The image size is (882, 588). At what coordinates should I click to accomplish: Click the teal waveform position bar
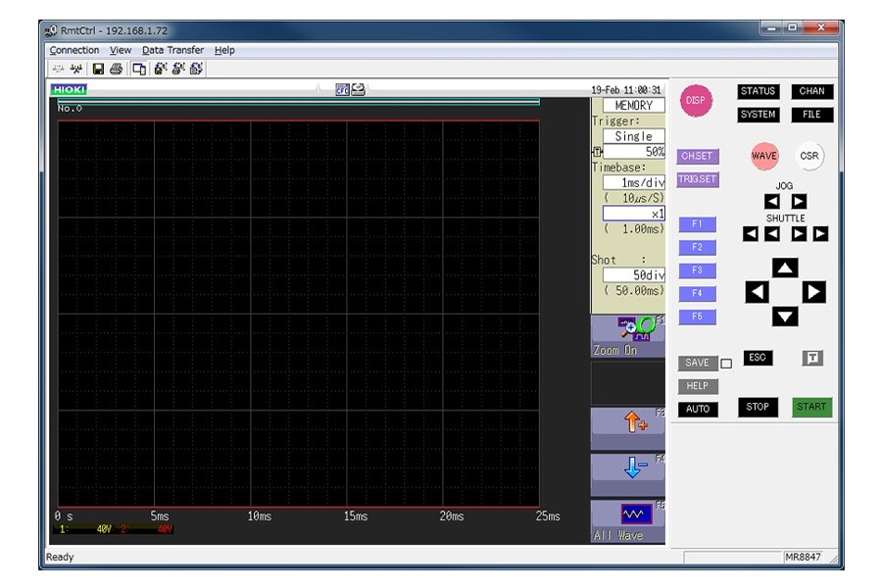[299, 102]
